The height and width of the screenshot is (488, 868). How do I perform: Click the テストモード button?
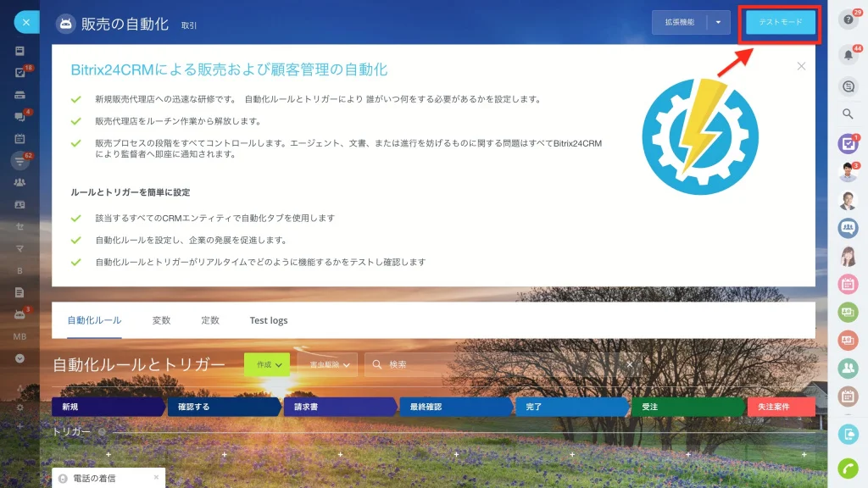[780, 23]
